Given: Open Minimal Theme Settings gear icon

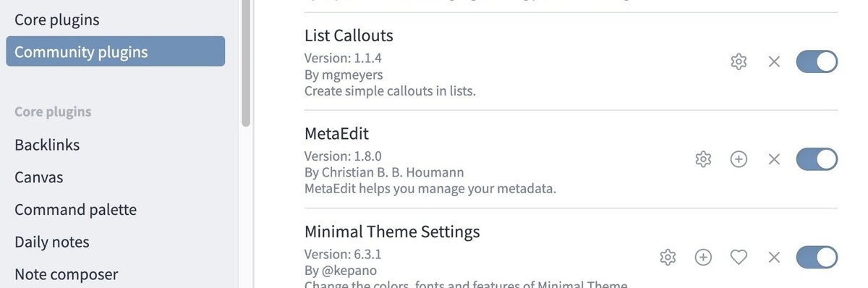Looking at the screenshot, I should 668,257.
